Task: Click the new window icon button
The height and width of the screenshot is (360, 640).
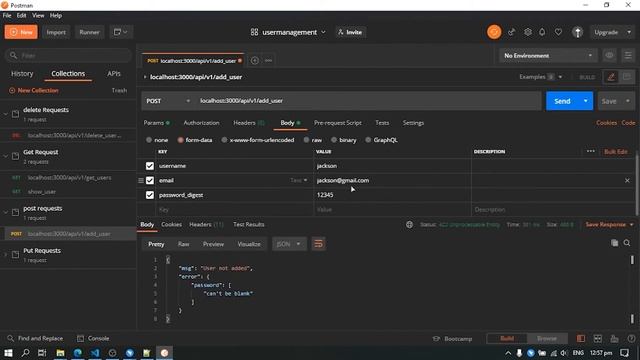Action: click(121, 32)
